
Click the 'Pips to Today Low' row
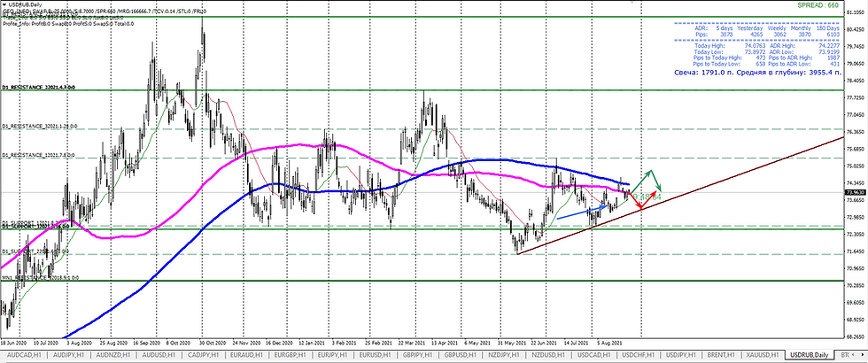(x=728, y=64)
